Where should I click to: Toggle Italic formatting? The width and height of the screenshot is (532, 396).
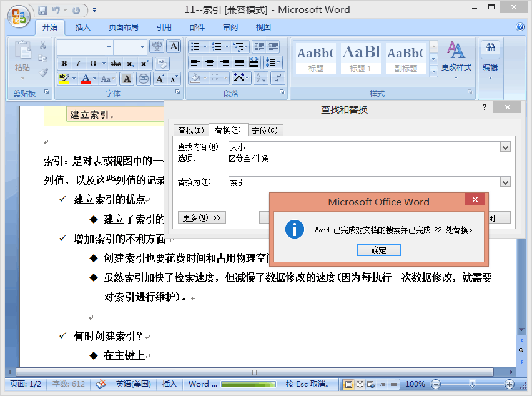(x=79, y=64)
